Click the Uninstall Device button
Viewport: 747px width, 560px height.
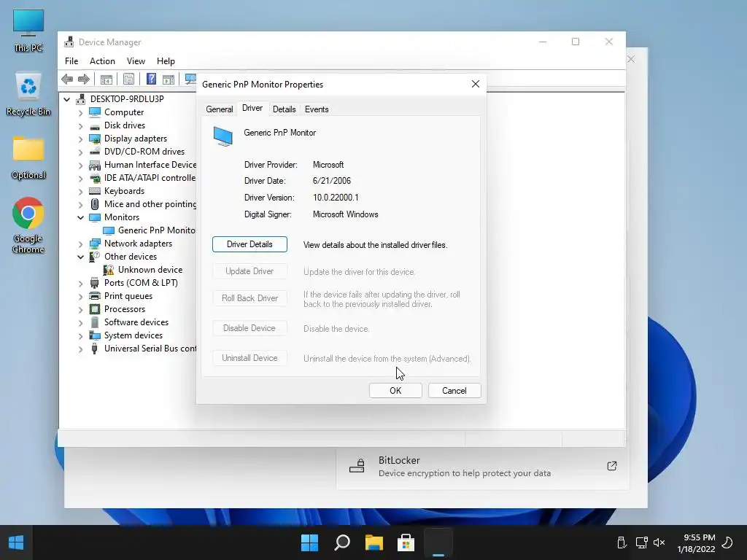click(249, 358)
